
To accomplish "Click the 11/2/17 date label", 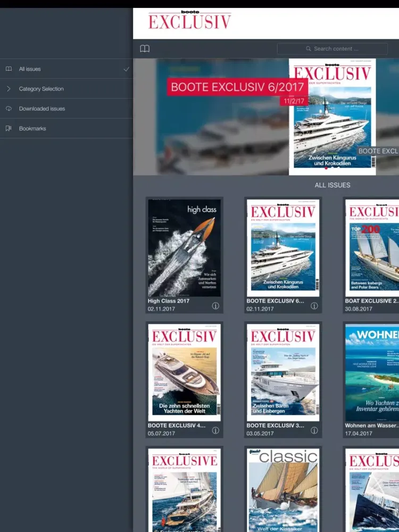I will pos(294,101).
